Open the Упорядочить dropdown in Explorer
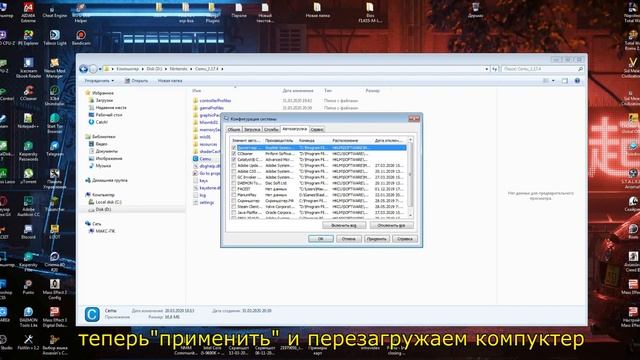Screen dimensions: 640x360 [x=99, y=81]
